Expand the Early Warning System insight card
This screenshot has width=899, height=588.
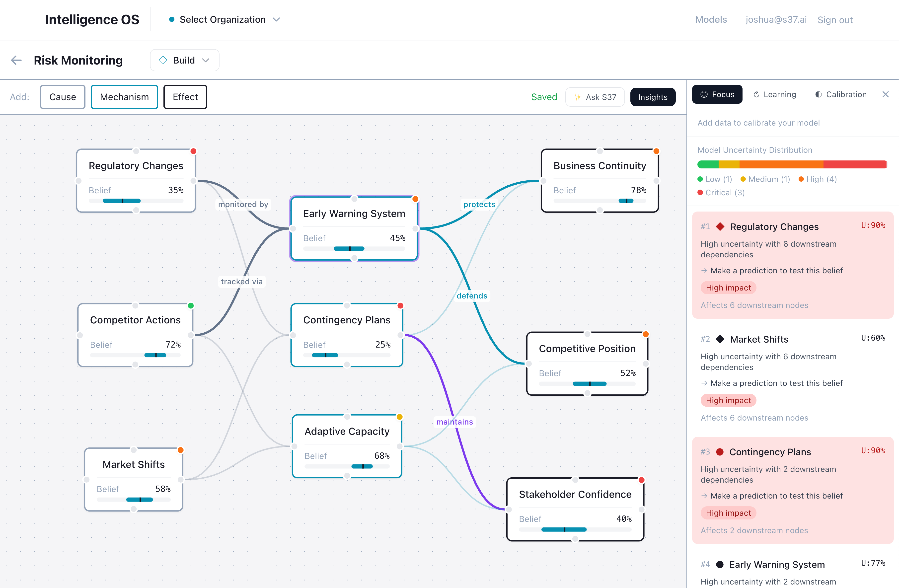click(x=777, y=564)
